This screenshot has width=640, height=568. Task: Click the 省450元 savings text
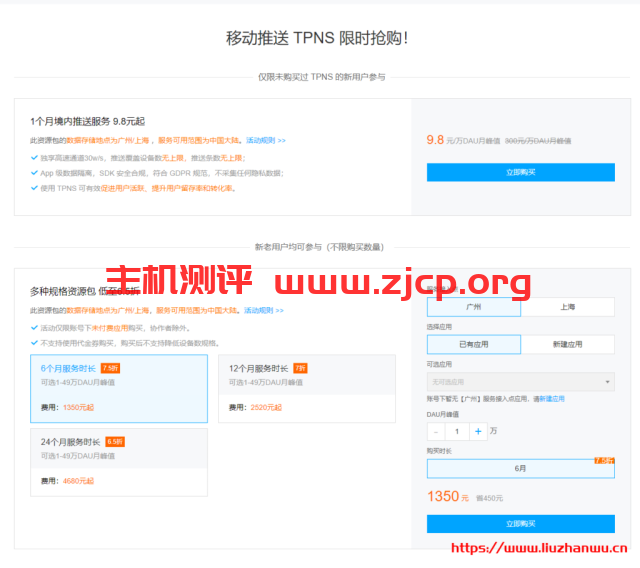pyautogui.click(x=489, y=498)
